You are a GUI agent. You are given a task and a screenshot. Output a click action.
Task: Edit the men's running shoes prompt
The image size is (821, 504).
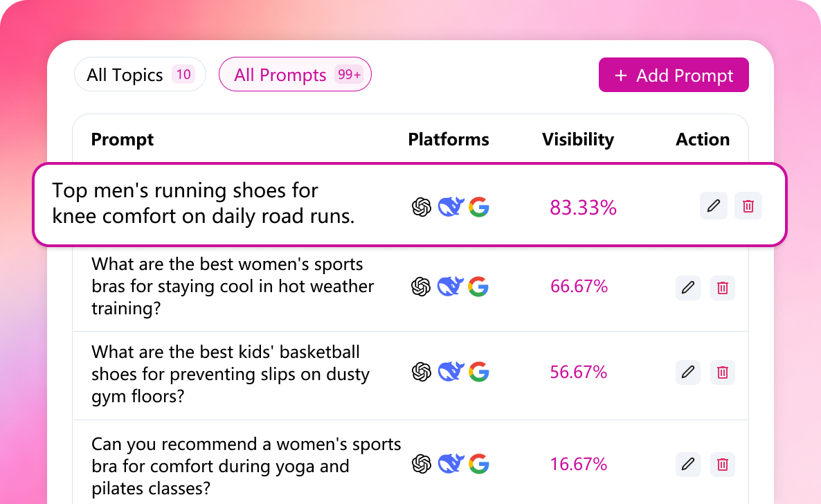tap(714, 206)
